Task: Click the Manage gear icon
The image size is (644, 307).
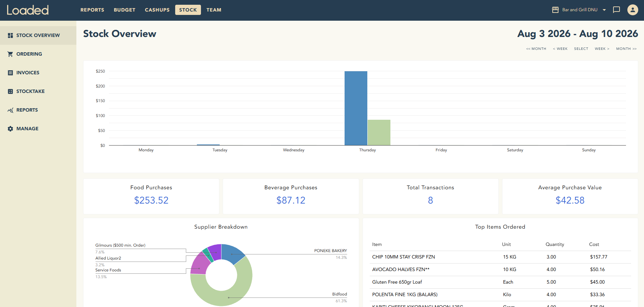Action: click(10, 129)
